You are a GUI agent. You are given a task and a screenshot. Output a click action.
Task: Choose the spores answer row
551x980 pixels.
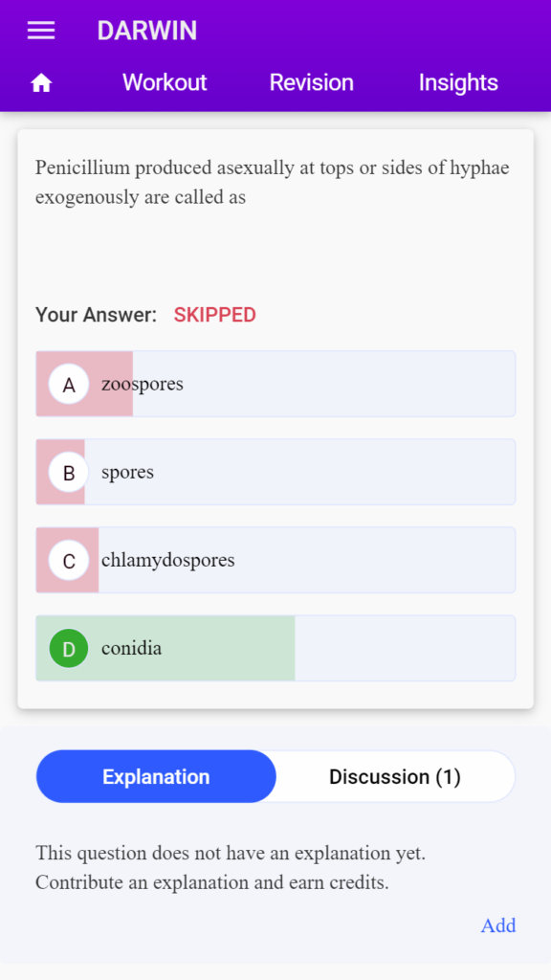275,472
